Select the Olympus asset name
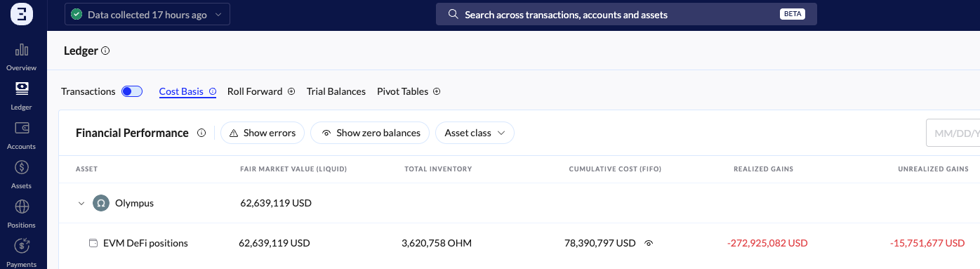The height and width of the screenshot is (269, 980). point(134,203)
